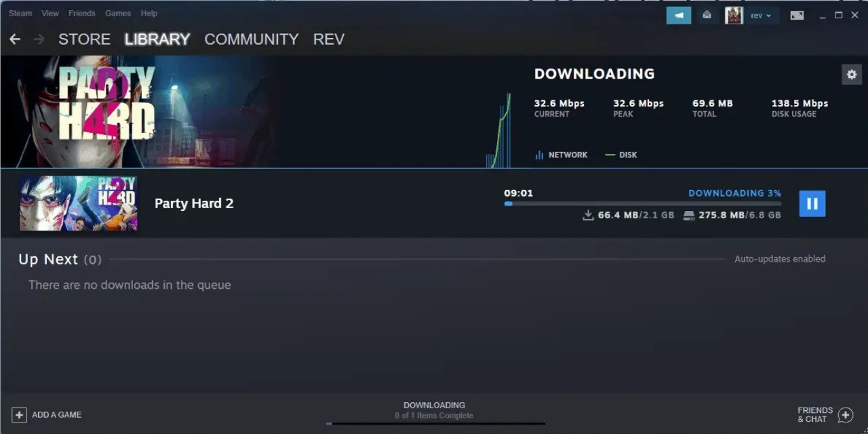Click the download arrow icon beside 66.4 MB
The height and width of the screenshot is (434, 868).
588,215
